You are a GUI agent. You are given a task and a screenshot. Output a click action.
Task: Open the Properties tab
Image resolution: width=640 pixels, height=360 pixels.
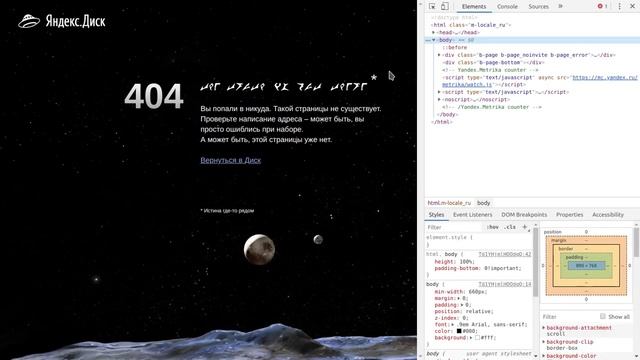pyautogui.click(x=569, y=215)
